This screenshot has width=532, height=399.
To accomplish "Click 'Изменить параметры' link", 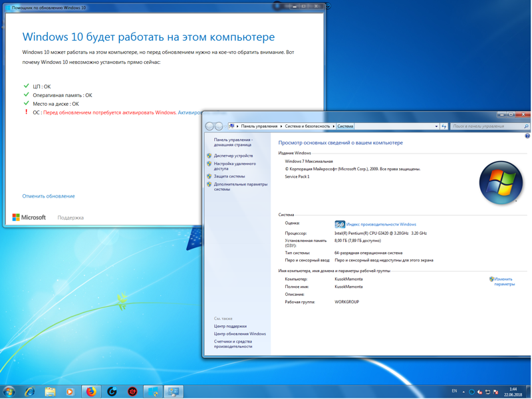I will tap(505, 281).
